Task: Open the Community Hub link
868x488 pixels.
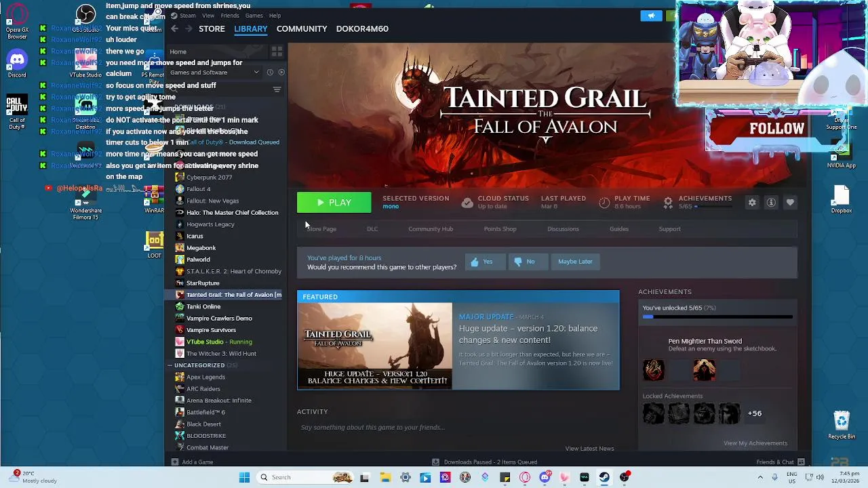Action: point(431,229)
